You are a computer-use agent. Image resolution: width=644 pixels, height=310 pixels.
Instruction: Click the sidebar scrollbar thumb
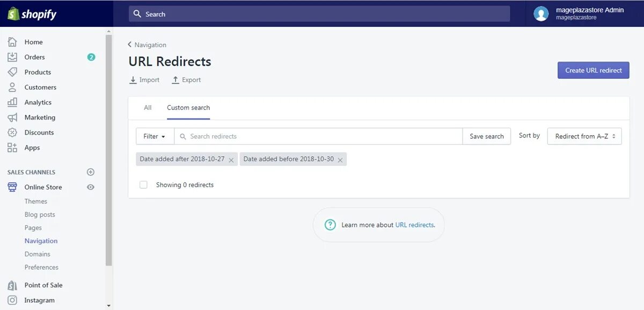point(109,151)
